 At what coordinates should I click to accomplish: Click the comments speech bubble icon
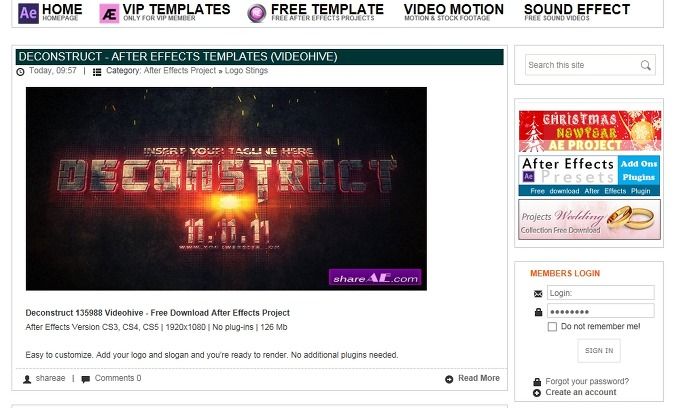pyautogui.click(x=86, y=379)
